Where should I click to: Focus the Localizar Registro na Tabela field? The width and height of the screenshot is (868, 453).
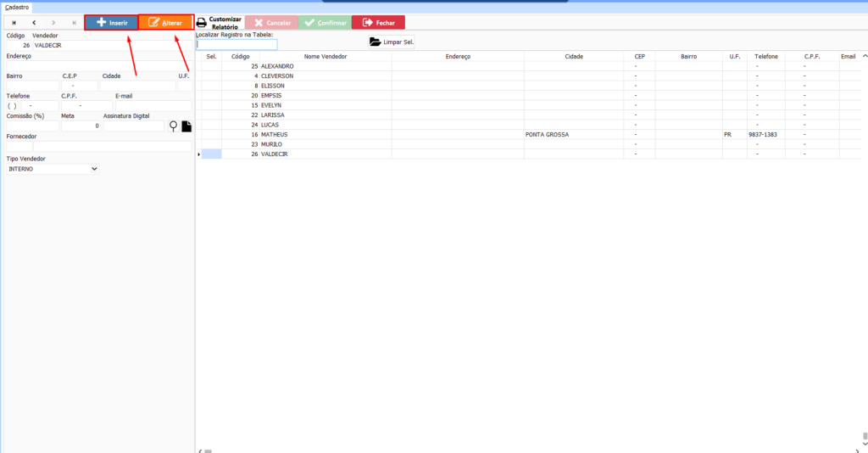236,45
